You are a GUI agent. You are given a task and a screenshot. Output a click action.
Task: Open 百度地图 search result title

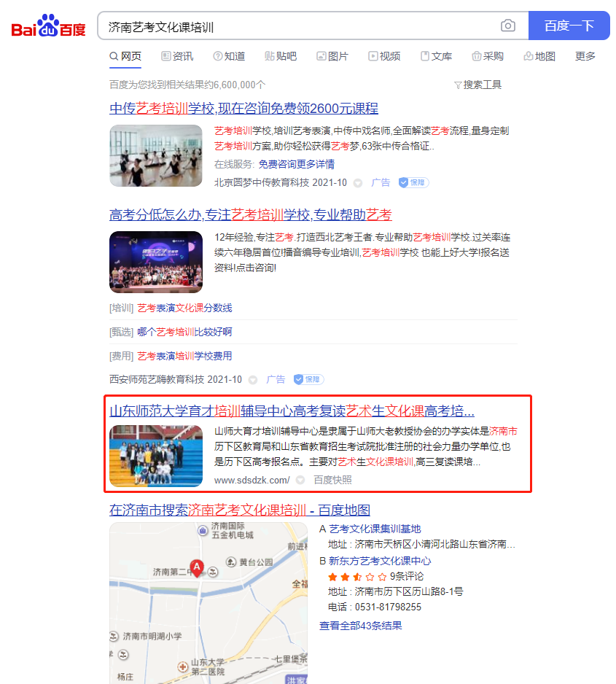pyautogui.click(x=240, y=510)
